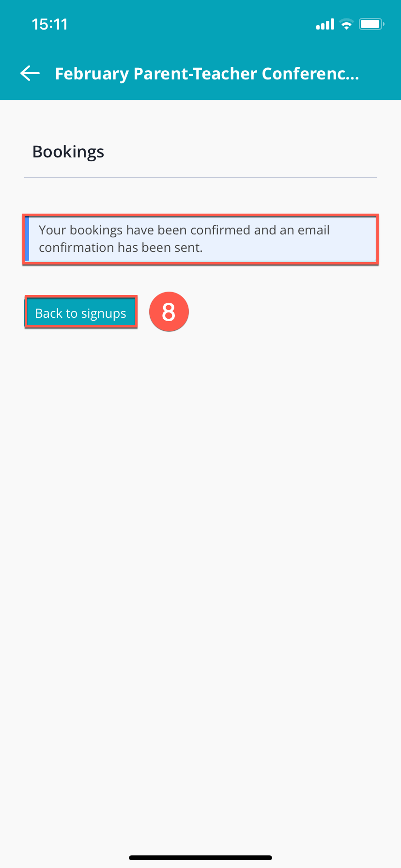The width and height of the screenshot is (401, 868).
Task: Click 'confirmation has been sent.' text line
Action: pyautogui.click(x=121, y=248)
